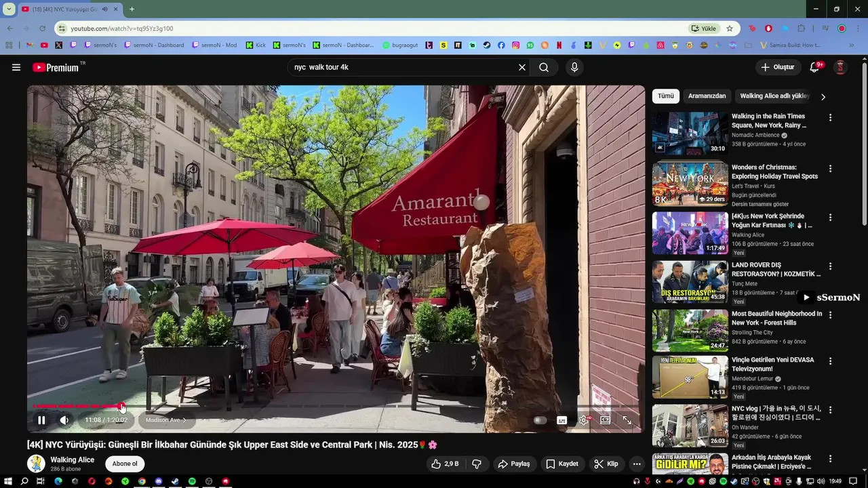Open sermoN - Dashboard bookmark

154,45
